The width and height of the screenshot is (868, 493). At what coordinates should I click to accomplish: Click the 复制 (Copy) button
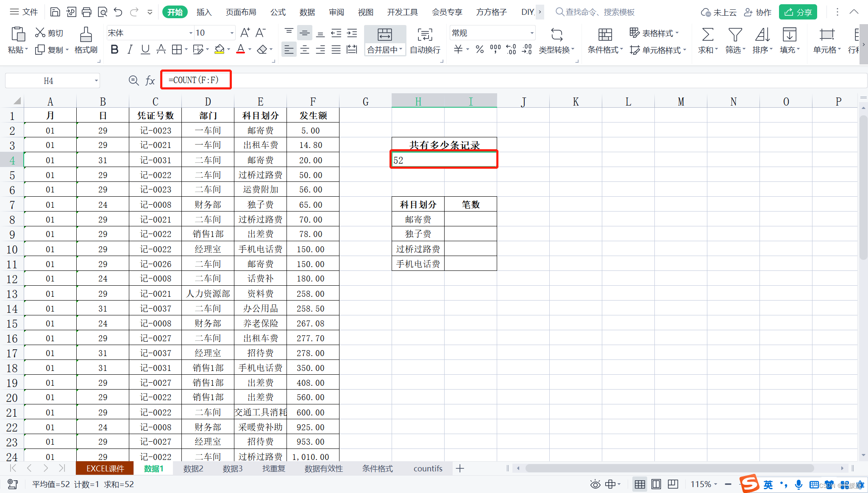click(x=51, y=50)
